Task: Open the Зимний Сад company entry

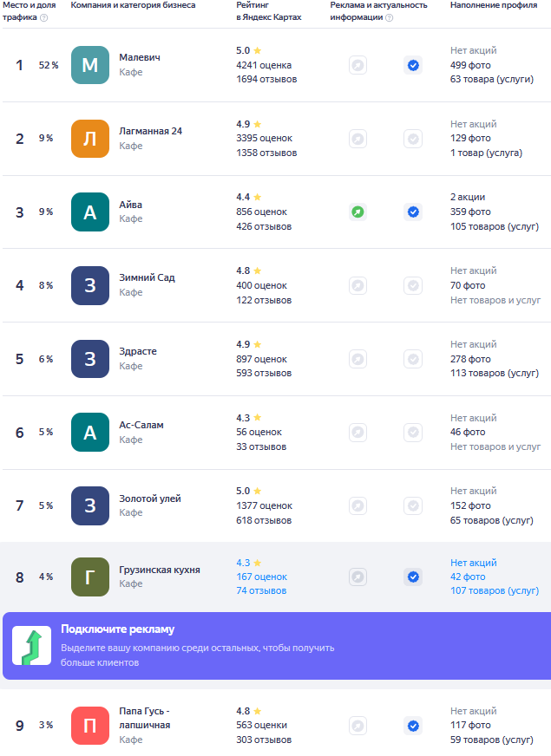Action: click(x=147, y=278)
